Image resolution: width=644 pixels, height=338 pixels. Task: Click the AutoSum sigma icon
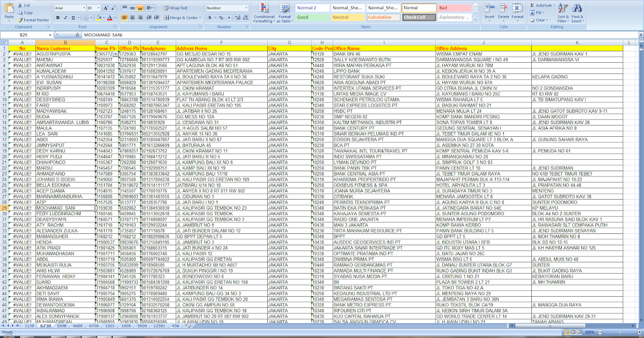click(531, 5)
